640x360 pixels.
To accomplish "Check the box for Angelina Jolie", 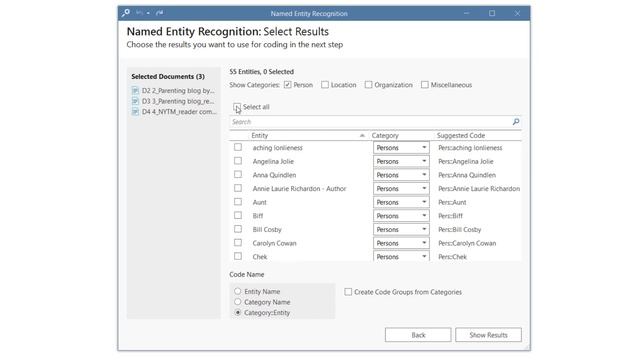I will 238,161.
